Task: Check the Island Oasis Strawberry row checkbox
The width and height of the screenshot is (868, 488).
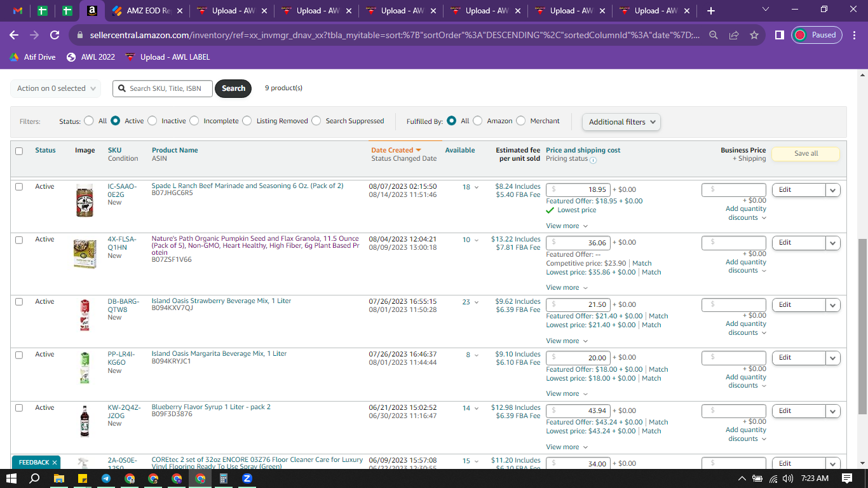Action: point(19,302)
